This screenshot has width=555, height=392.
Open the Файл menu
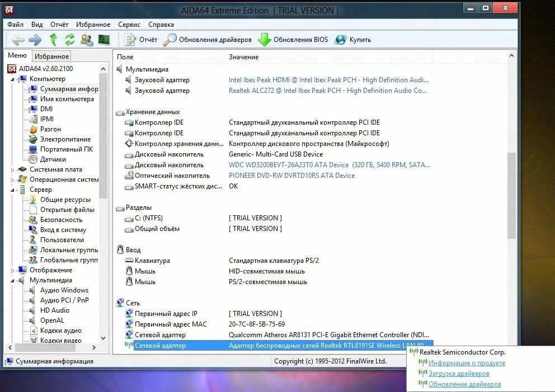(15, 25)
